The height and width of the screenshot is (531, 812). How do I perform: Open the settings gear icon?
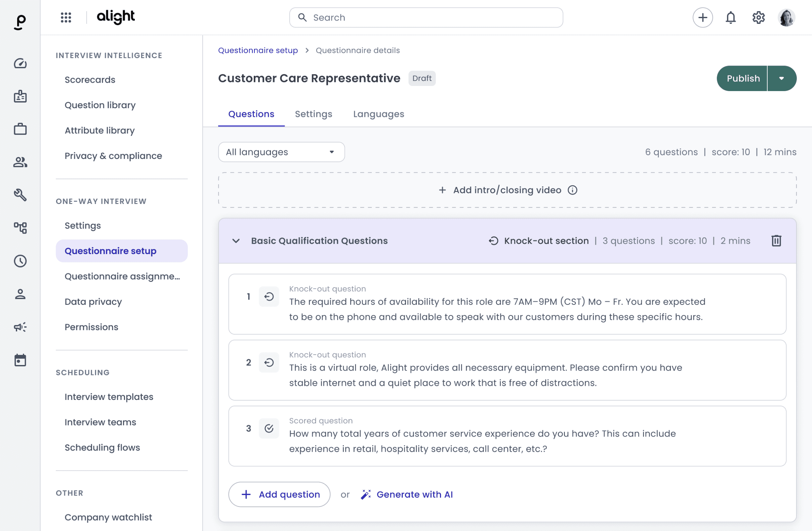tap(759, 17)
